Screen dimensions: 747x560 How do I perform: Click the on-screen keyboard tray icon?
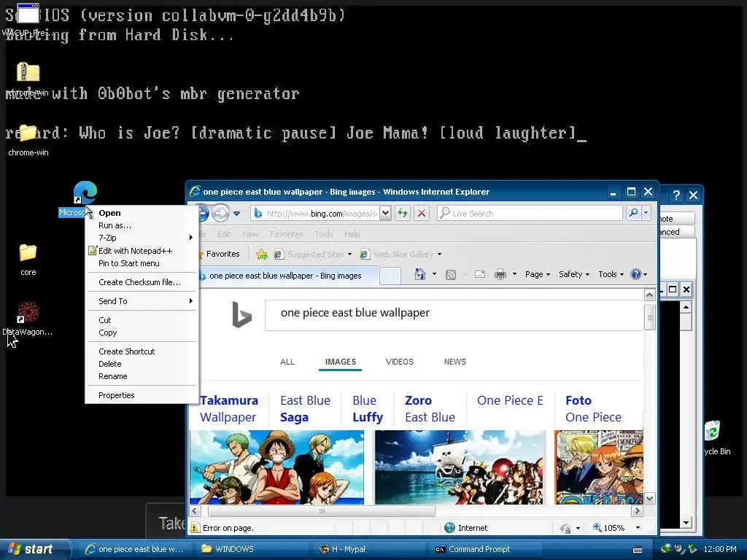click(x=638, y=550)
